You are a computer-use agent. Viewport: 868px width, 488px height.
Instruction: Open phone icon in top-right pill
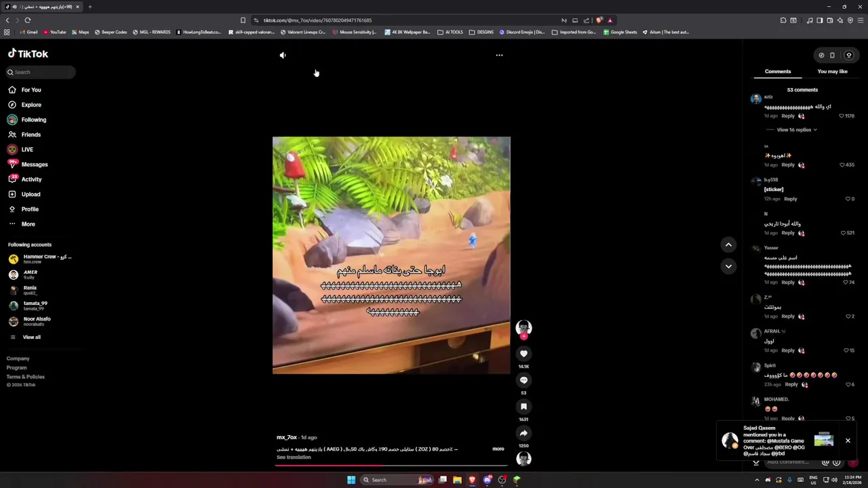(832, 55)
